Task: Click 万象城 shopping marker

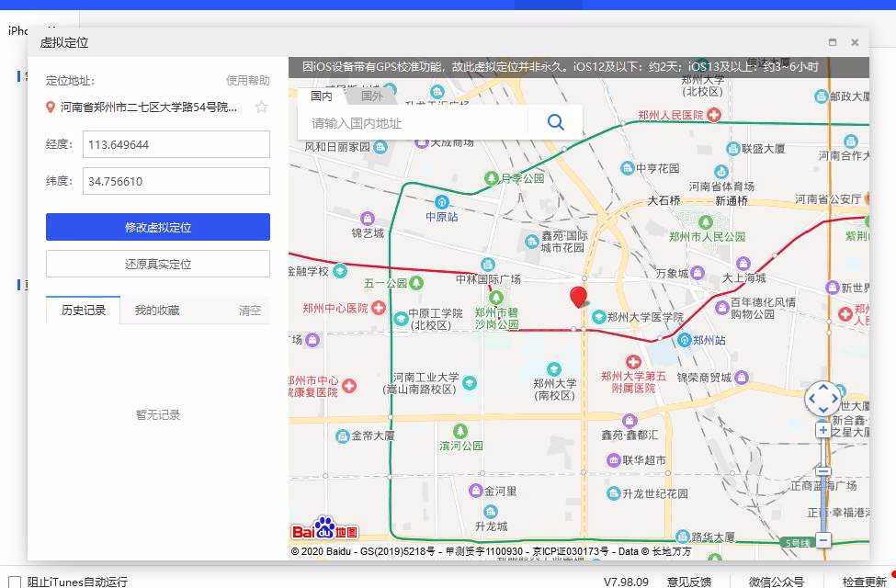Action: click(698, 273)
